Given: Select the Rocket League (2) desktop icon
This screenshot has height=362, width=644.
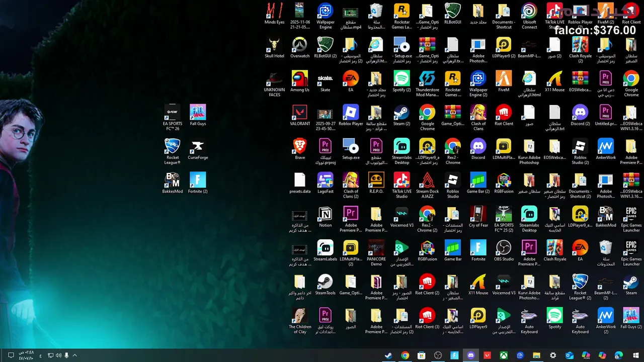Looking at the screenshot, I should pyautogui.click(x=580, y=287).
